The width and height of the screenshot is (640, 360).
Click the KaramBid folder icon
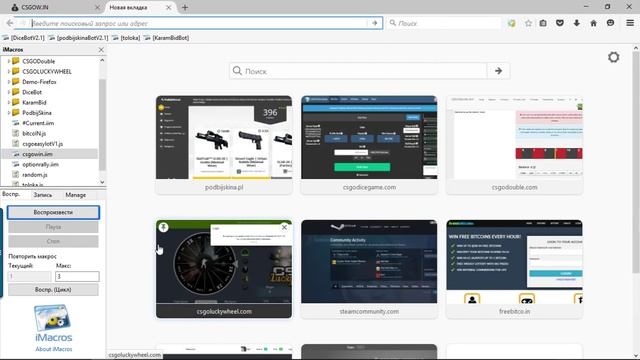[x=16, y=102]
